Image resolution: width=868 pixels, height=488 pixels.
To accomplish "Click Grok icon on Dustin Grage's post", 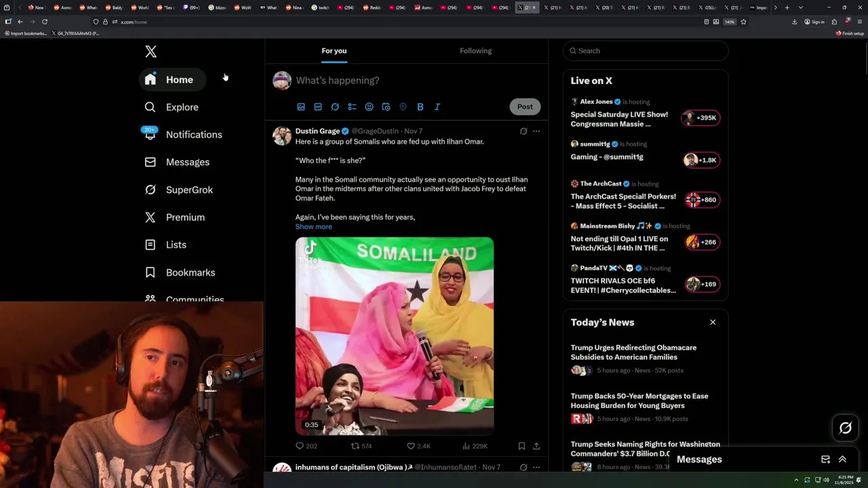I will (524, 131).
